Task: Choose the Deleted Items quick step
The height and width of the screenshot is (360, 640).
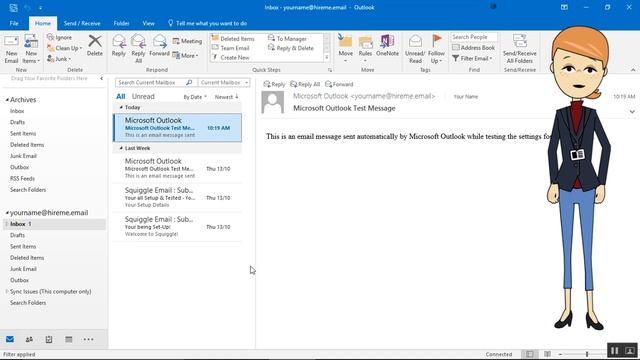Action: click(233, 39)
